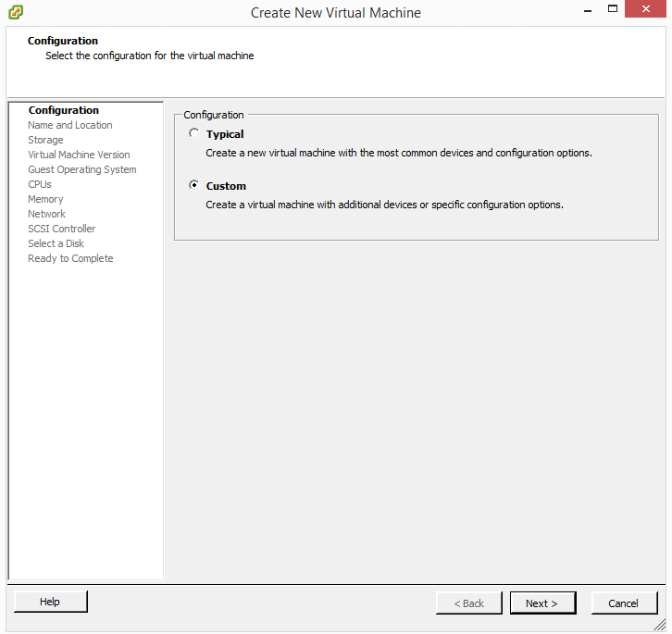Click the SCSI Controller step
The width and height of the screenshot is (672, 634).
coord(62,229)
